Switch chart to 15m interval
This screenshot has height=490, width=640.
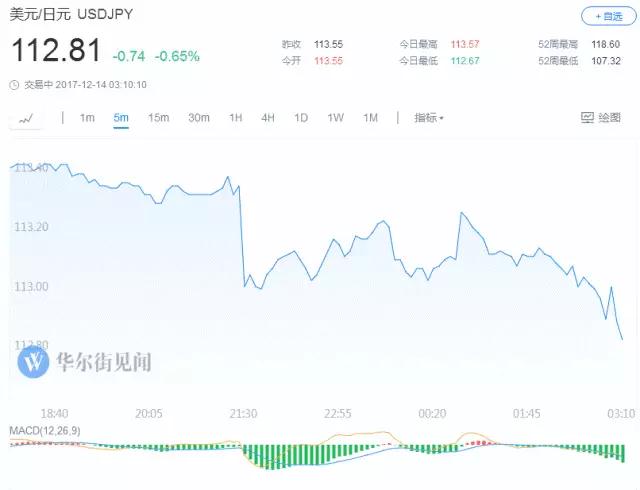(158, 118)
